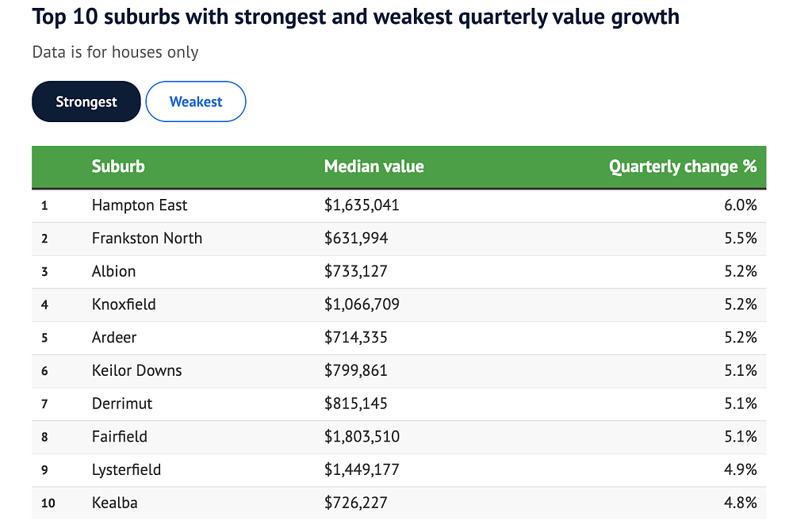The image size is (812, 528).
Task: Click the Albion suburb entry
Action: [114, 271]
